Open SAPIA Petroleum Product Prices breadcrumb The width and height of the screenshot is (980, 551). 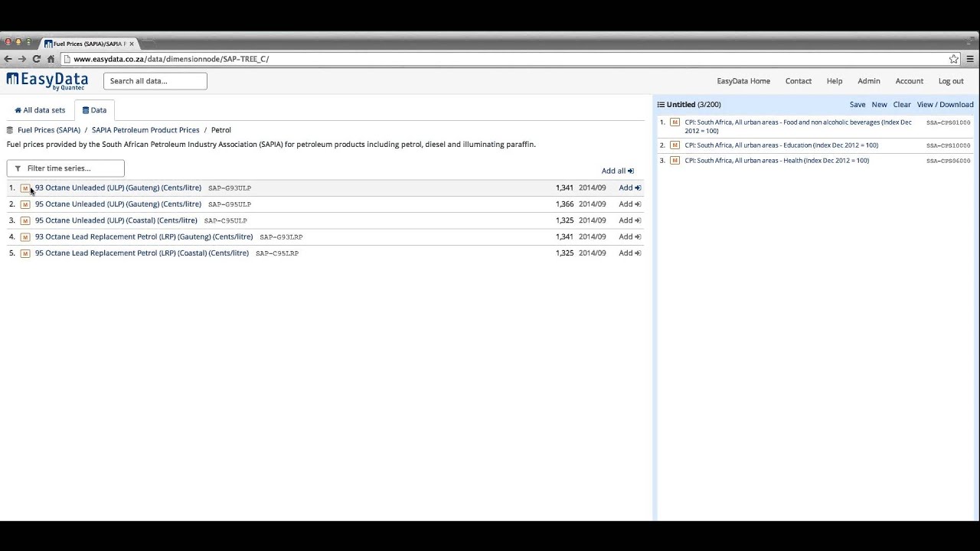pyautogui.click(x=145, y=130)
